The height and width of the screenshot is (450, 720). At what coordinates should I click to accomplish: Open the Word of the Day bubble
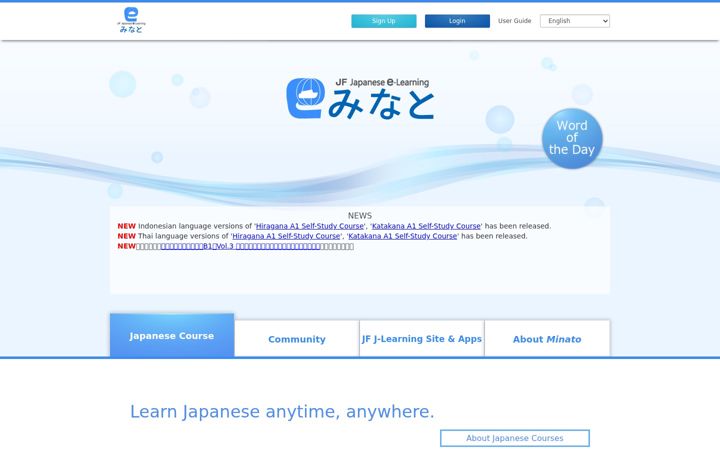(572, 138)
